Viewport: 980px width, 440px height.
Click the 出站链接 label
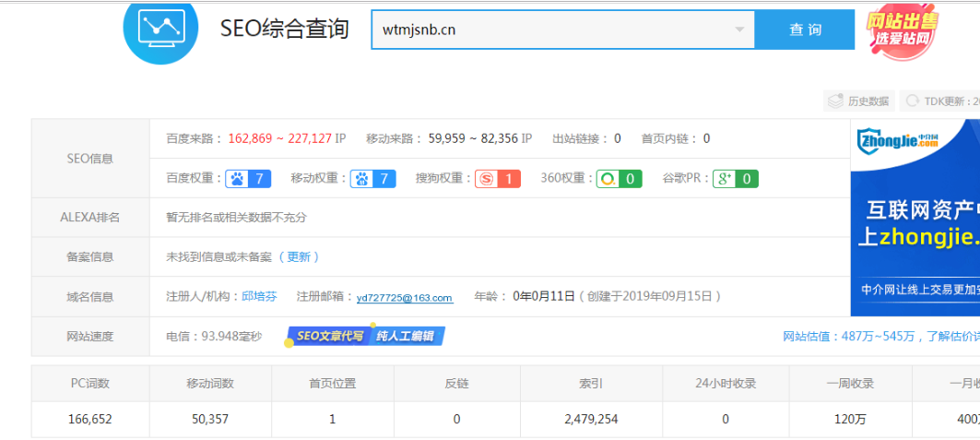point(580,138)
